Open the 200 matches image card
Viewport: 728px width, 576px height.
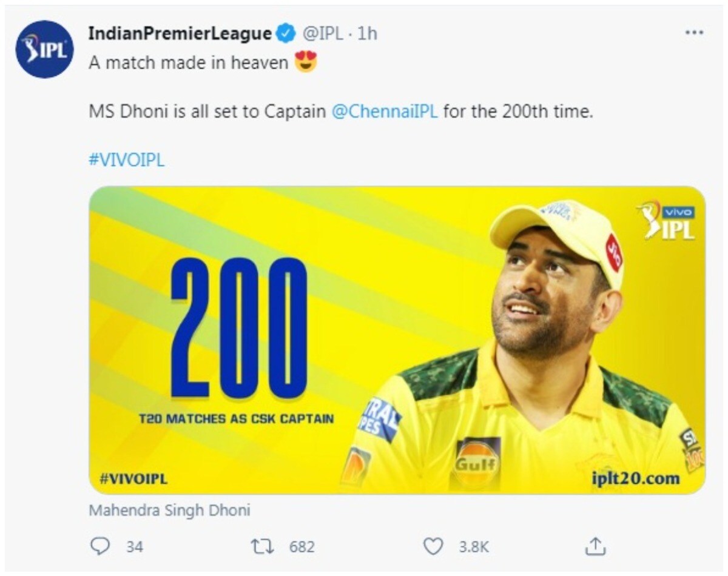click(x=397, y=340)
